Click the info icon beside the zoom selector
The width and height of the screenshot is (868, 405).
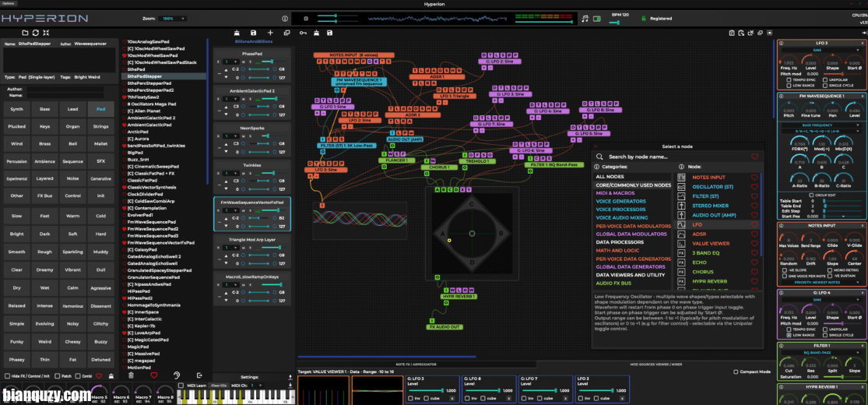click(x=285, y=18)
